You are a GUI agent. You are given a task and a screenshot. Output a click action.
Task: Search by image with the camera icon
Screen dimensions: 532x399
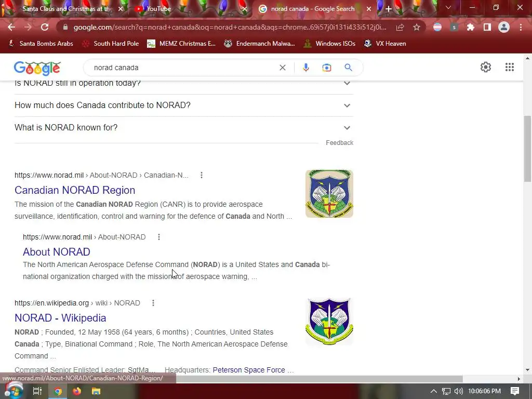[326, 68]
